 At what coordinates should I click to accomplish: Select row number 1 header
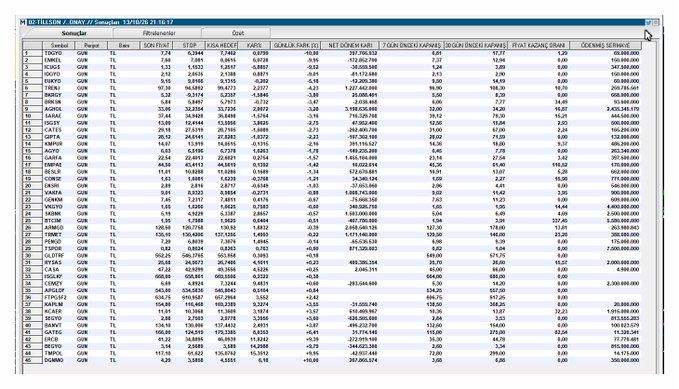(32, 53)
